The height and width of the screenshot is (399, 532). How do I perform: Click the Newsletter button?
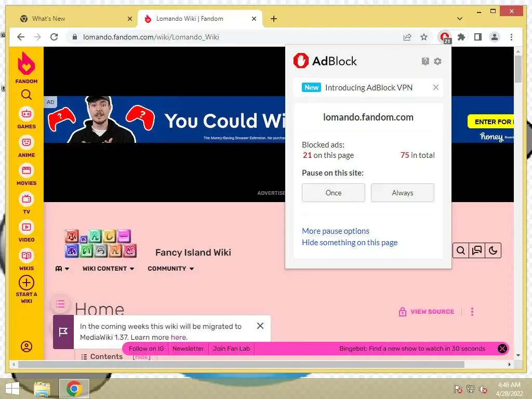188,349
